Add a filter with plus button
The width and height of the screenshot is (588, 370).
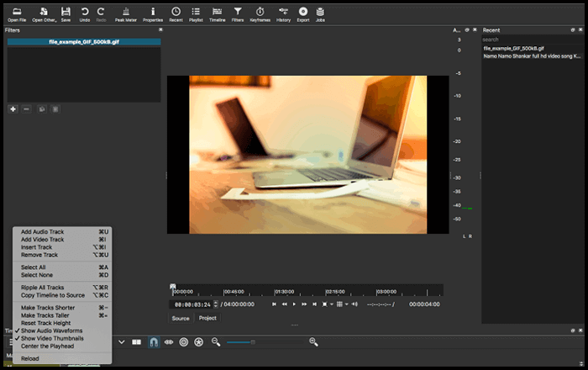(13, 108)
